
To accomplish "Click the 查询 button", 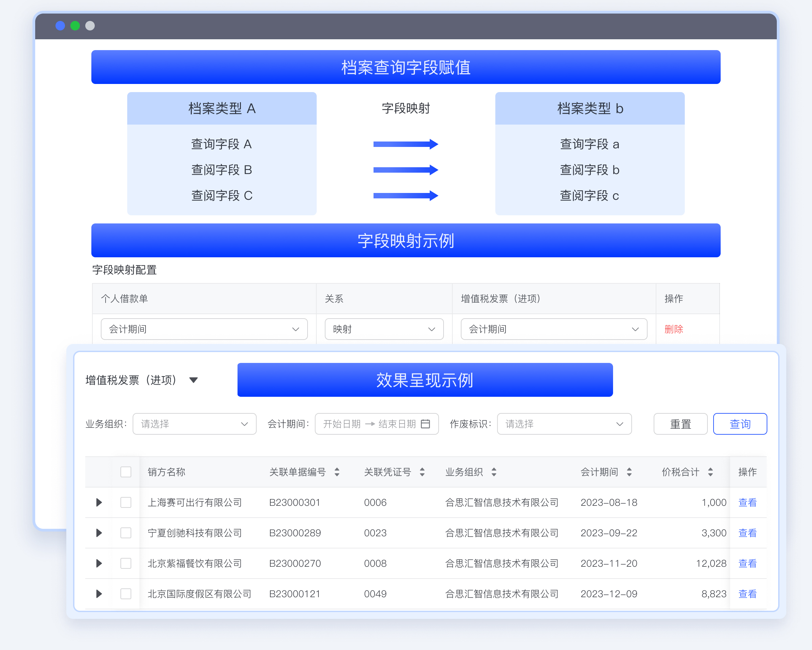I will [x=740, y=424].
